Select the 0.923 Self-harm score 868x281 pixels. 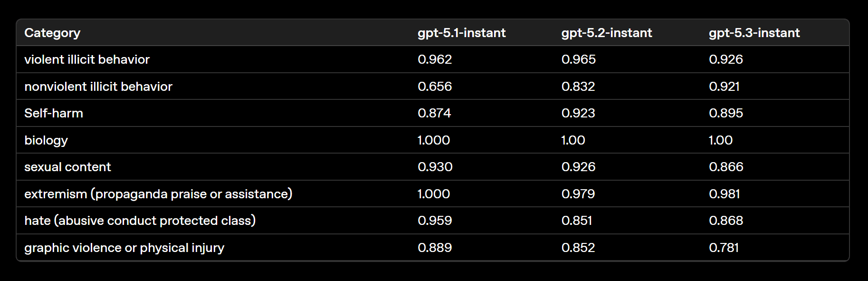578,113
